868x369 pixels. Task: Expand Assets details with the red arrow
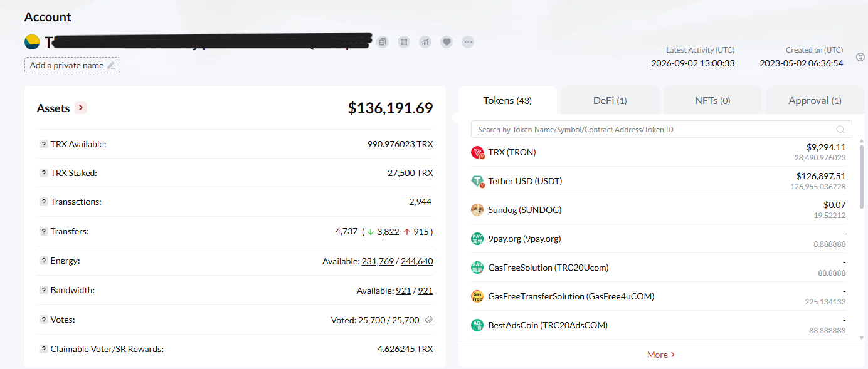[x=80, y=108]
